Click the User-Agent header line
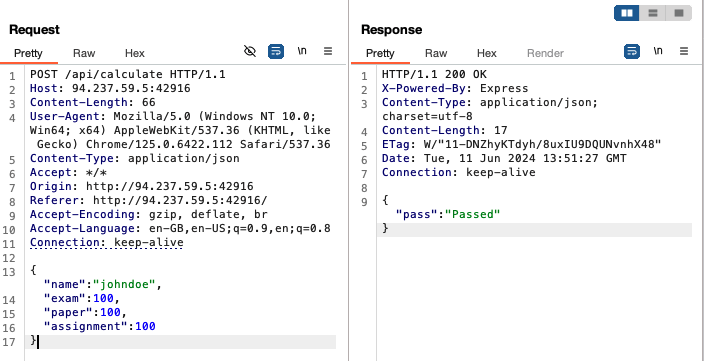704x361 pixels. pyautogui.click(x=180, y=130)
